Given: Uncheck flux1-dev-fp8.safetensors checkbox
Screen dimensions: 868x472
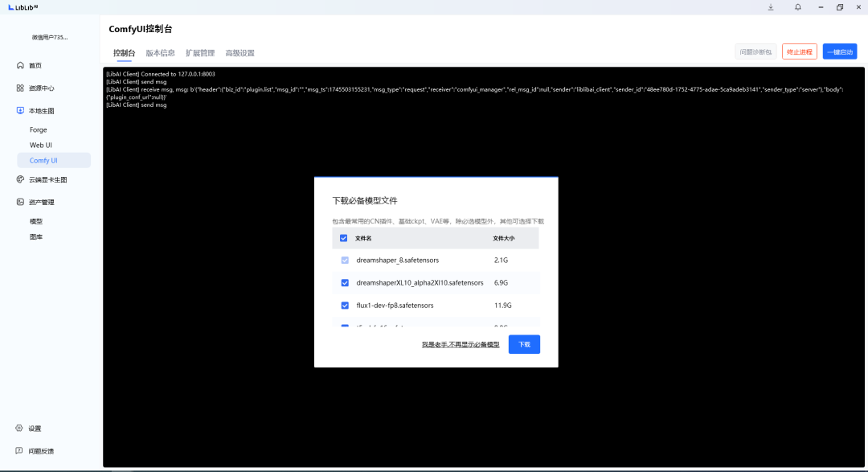Looking at the screenshot, I should (345, 306).
